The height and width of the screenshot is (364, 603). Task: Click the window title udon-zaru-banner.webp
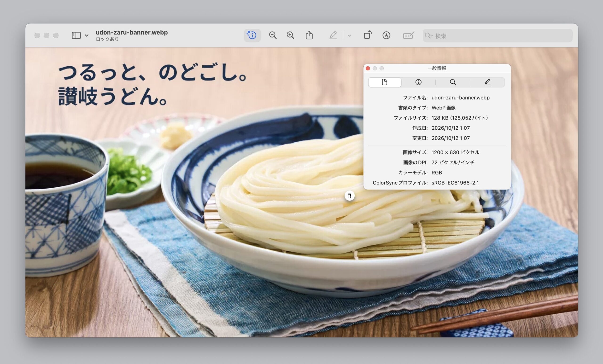click(132, 32)
